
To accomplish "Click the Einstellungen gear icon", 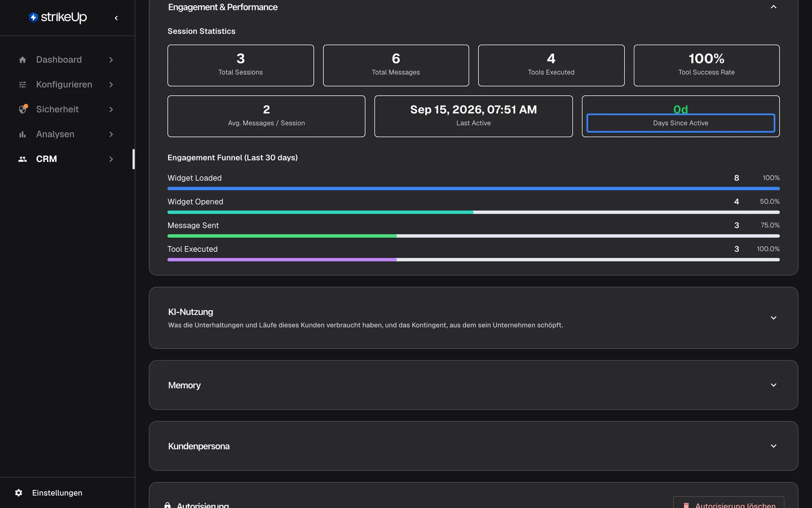I will click(18, 493).
